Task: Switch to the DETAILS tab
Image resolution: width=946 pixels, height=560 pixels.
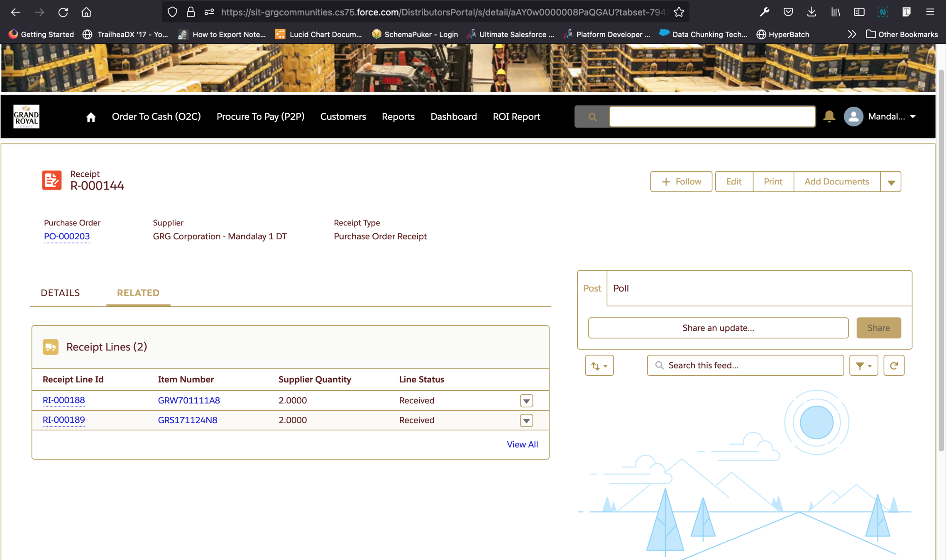Action: (x=60, y=293)
